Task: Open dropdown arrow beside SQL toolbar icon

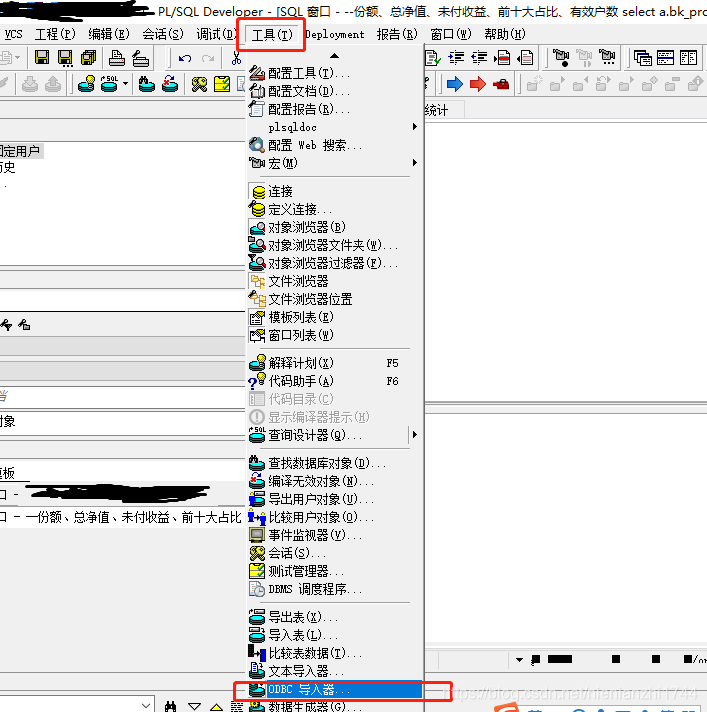Action: click(x=125, y=84)
